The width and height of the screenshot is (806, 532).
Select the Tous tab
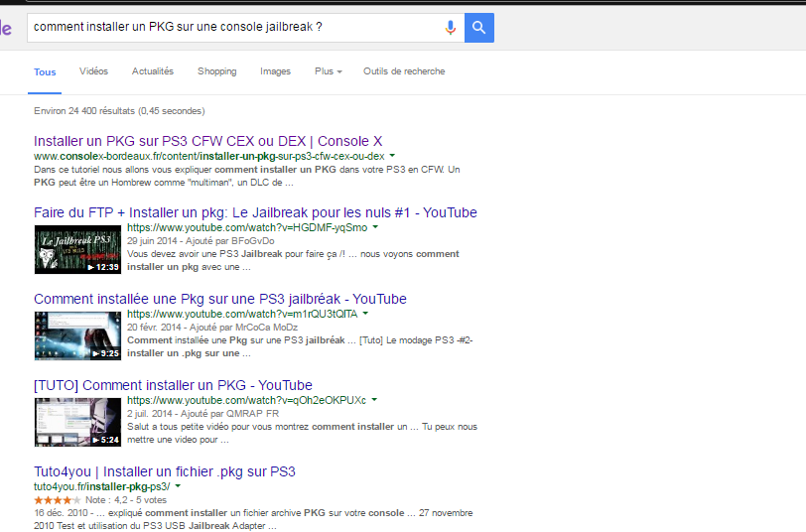[x=45, y=72]
